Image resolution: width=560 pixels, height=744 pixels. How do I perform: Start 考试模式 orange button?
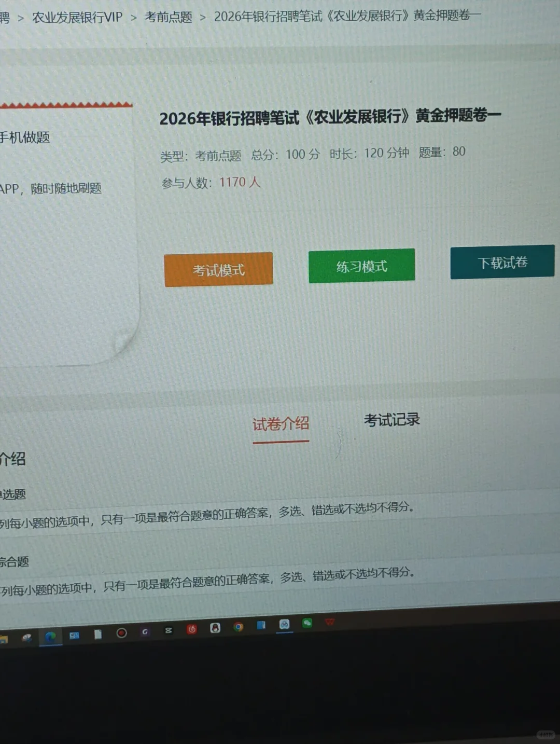[218, 269]
